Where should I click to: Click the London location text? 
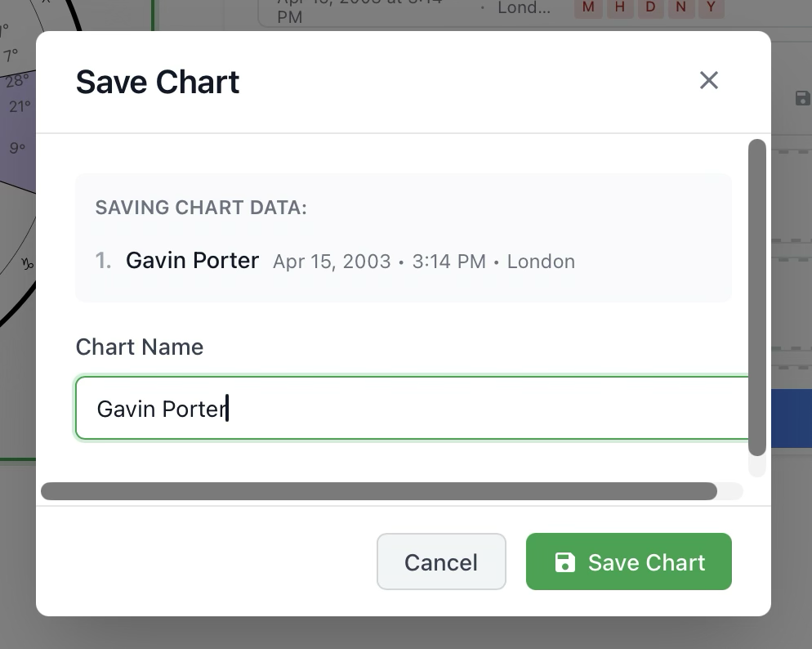541,262
